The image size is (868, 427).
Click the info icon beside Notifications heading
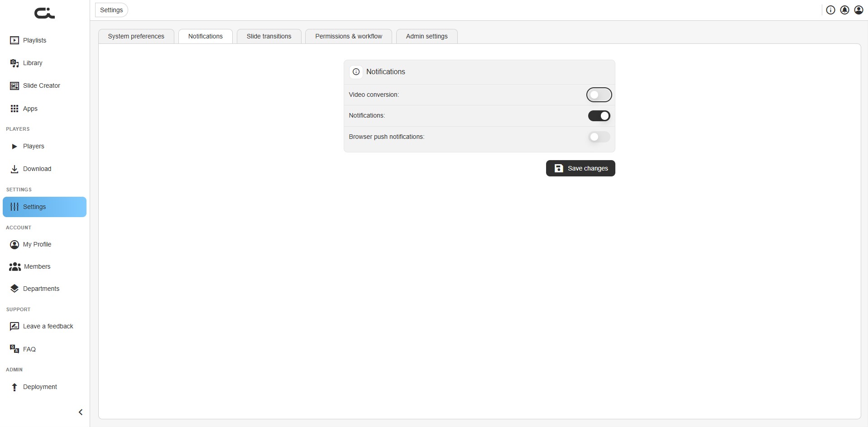point(356,71)
